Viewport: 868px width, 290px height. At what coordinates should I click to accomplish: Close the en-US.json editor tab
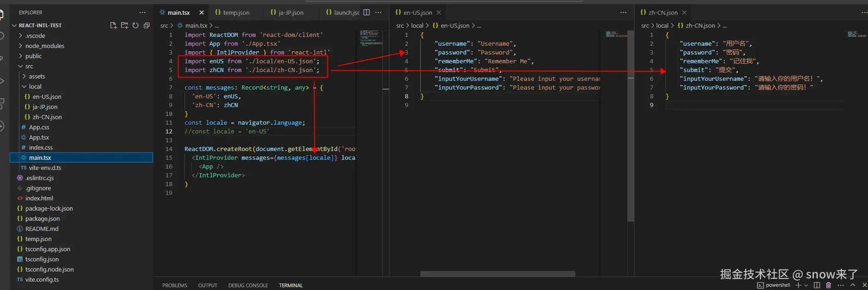point(439,12)
